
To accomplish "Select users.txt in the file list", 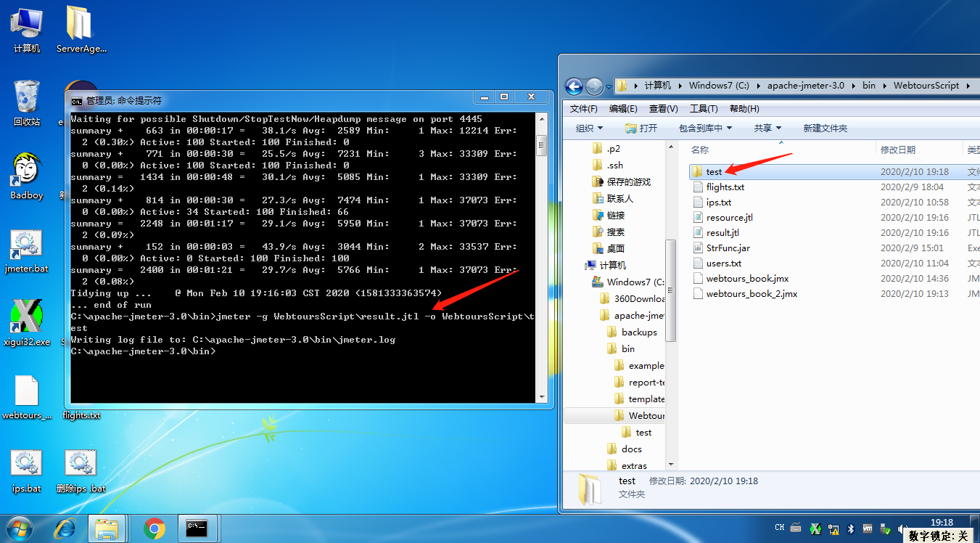I will coord(724,264).
